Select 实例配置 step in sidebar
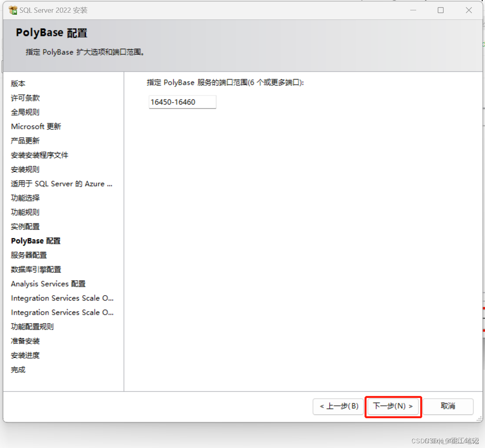Viewport: 485px width, 448px height. (25, 226)
